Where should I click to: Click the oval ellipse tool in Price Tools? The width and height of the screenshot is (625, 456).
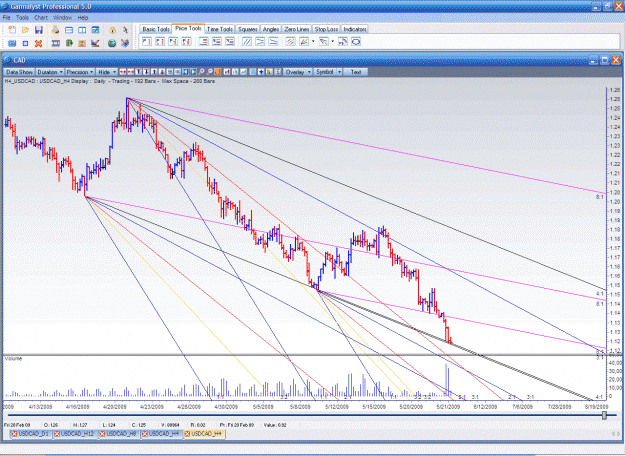pyautogui.click(x=356, y=41)
